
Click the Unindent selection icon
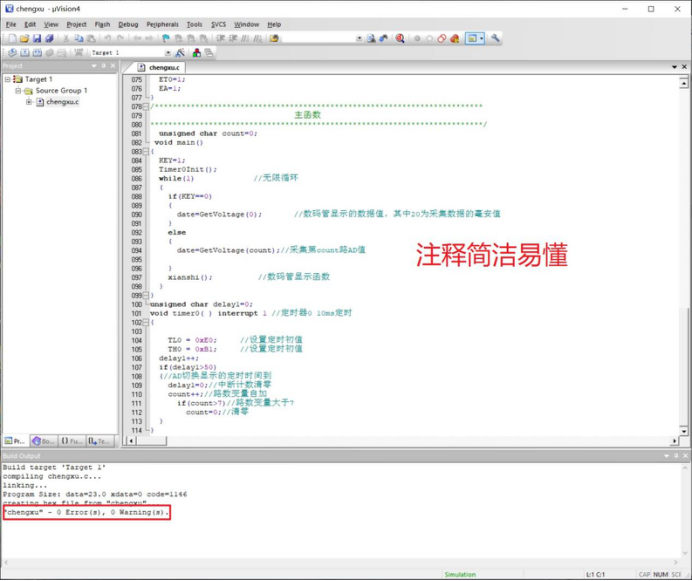[x=233, y=38]
